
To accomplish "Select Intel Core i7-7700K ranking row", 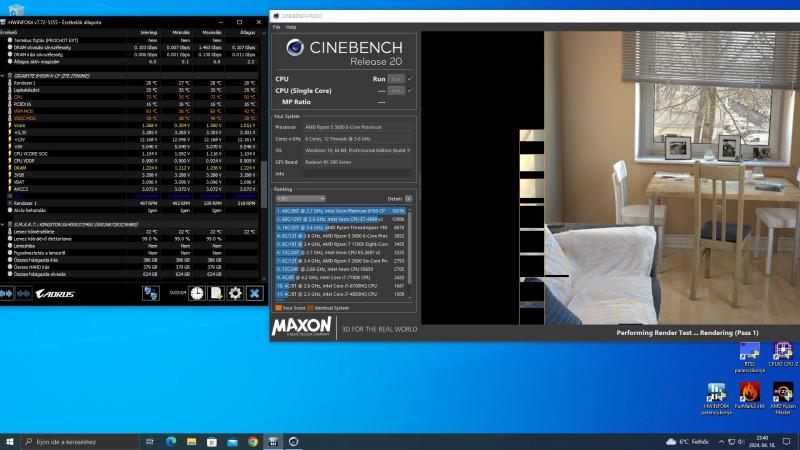I will point(340,278).
